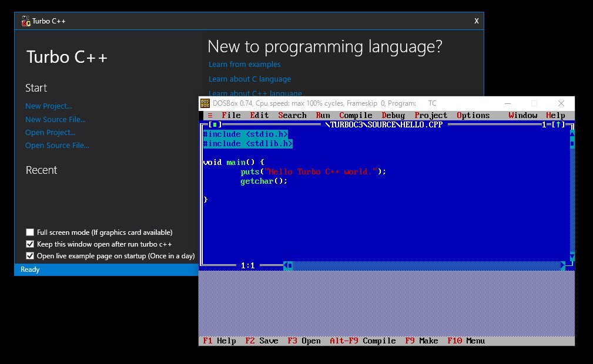Click the horizontal scrollbar thumb
Viewport: 593px width, 364px height.
290,265
